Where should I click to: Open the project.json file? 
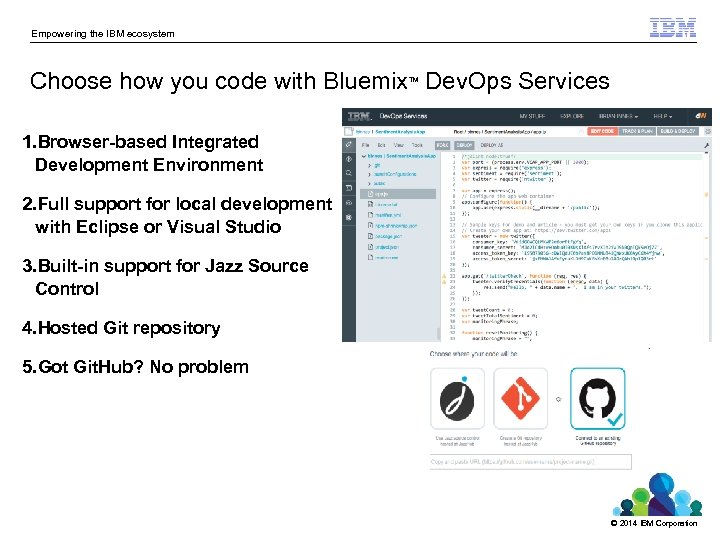387,247
